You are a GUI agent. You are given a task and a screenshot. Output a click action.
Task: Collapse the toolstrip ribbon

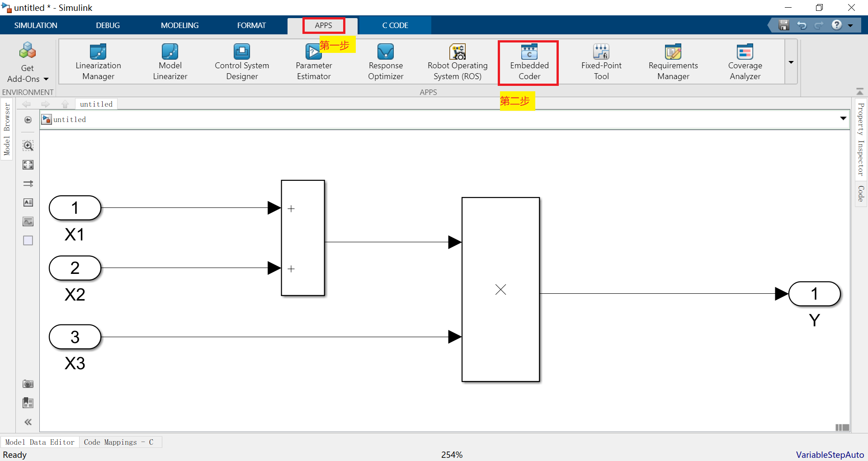point(860,92)
